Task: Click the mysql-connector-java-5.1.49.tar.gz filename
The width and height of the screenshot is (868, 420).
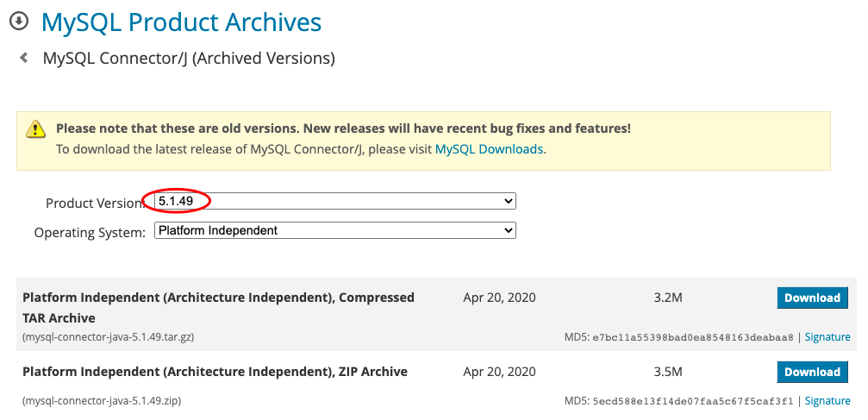Action: click(109, 337)
